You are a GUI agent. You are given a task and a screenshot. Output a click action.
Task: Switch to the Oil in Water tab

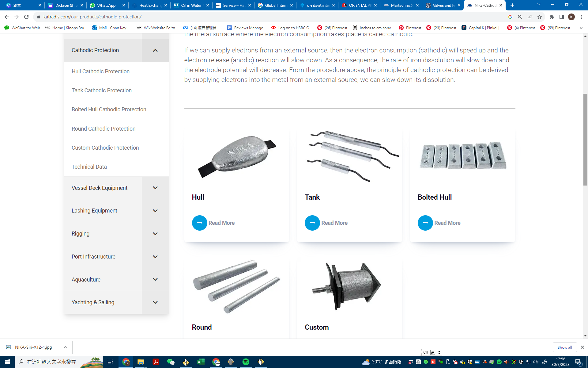tap(190, 5)
